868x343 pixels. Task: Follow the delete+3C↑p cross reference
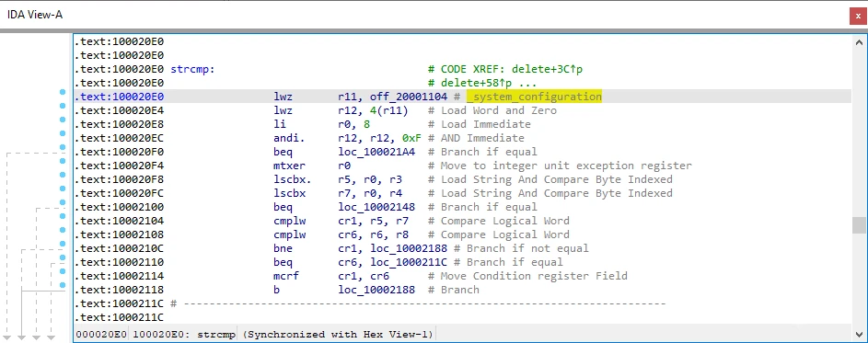pyautogui.click(x=547, y=69)
